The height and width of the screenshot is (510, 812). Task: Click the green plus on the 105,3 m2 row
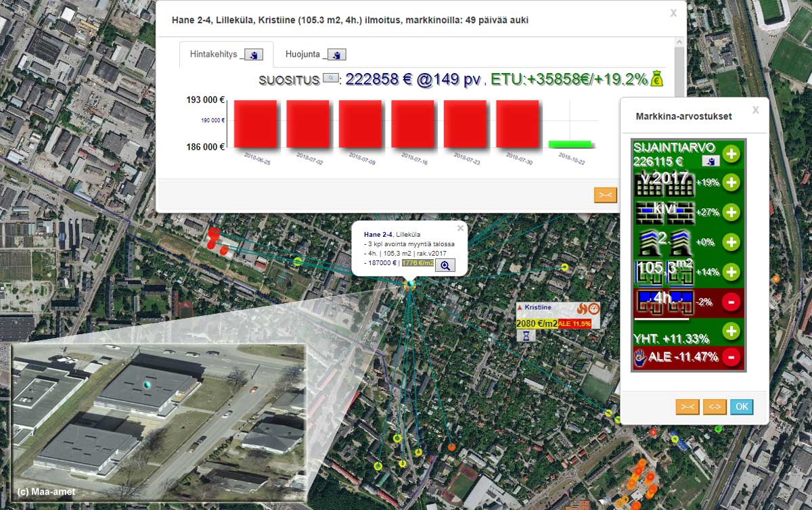point(731,272)
